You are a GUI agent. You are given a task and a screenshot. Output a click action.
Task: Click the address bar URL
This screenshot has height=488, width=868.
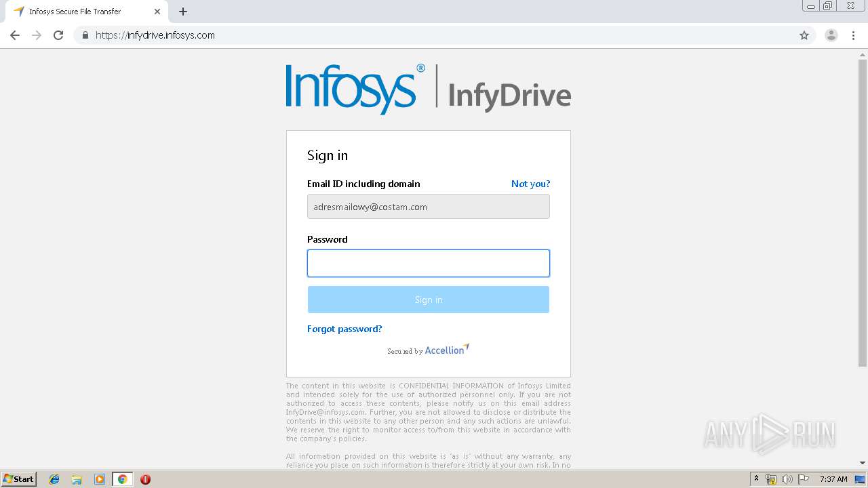pyautogui.click(x=155, y=35)
